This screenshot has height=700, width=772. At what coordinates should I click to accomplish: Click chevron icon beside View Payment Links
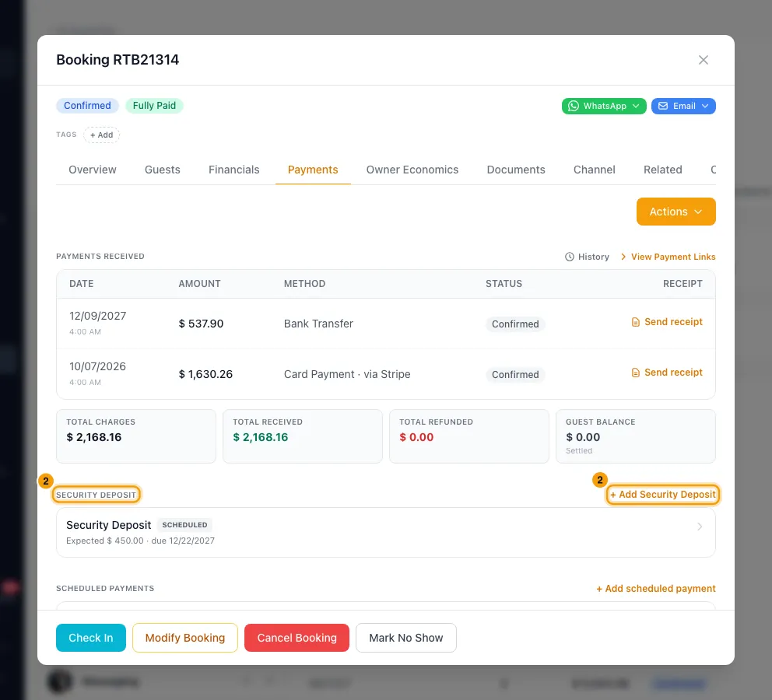(623, 257)
